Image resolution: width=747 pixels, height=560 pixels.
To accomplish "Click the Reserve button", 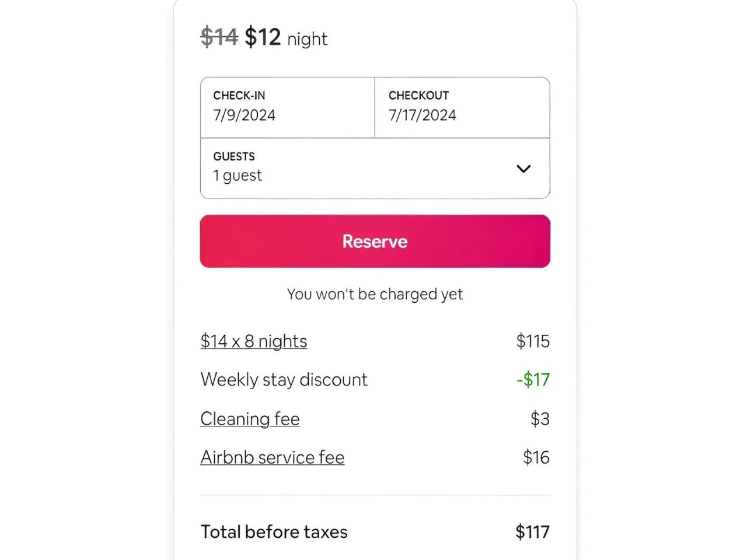I will click(x=375, y=241).
